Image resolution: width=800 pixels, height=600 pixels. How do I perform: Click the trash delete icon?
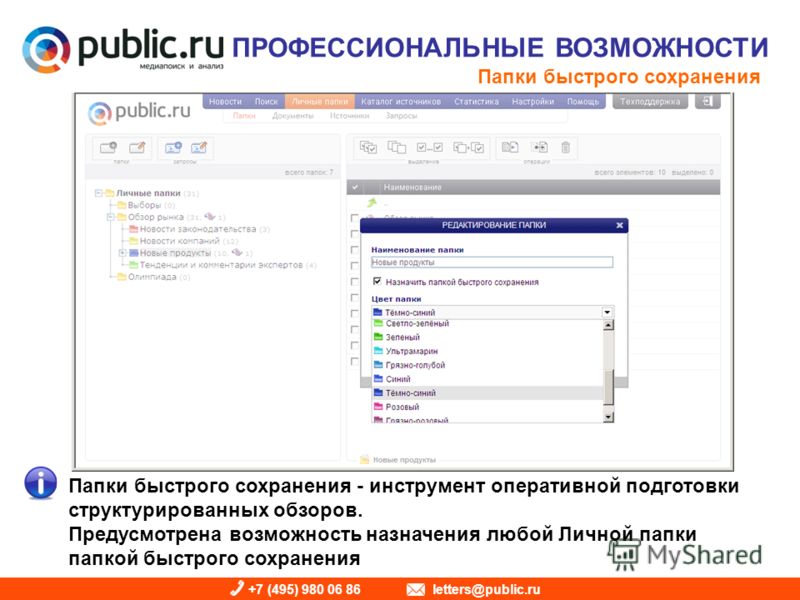tap(565, 147)
